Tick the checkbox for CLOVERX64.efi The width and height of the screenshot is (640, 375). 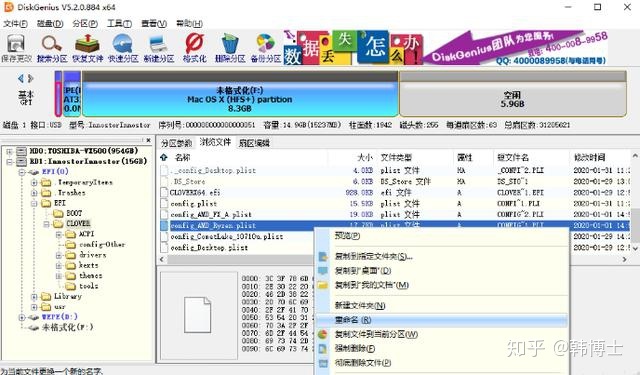pyautogui.click(x=164, y=192)
